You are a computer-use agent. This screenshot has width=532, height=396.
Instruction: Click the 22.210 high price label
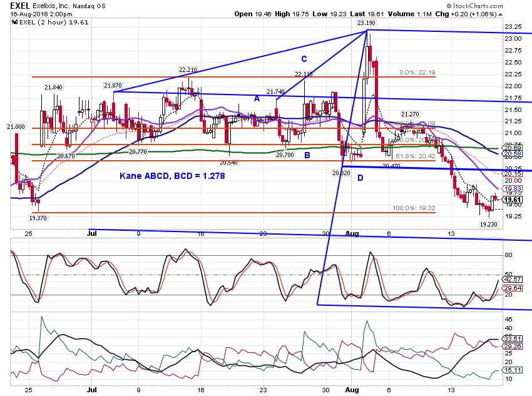click(x=188, y=70)
